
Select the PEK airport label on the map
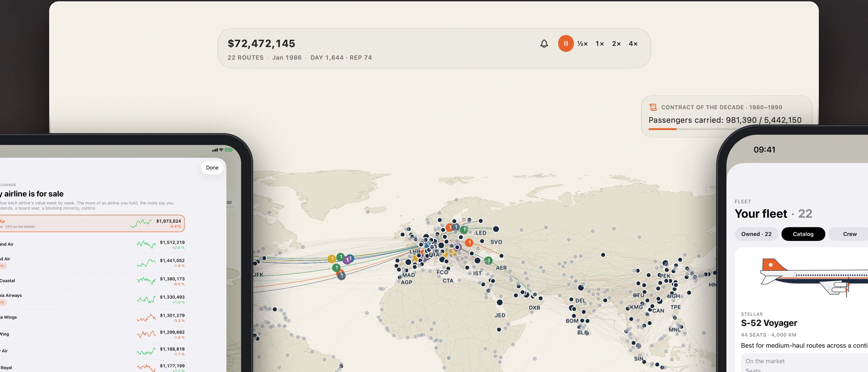[x=665, y=276]
